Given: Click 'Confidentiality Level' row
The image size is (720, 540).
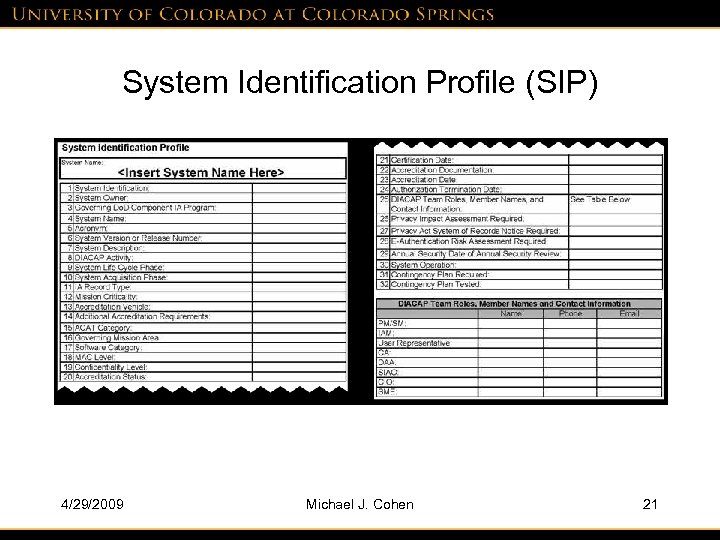Looking at the screenshot, I should click(x=203, y=367).
